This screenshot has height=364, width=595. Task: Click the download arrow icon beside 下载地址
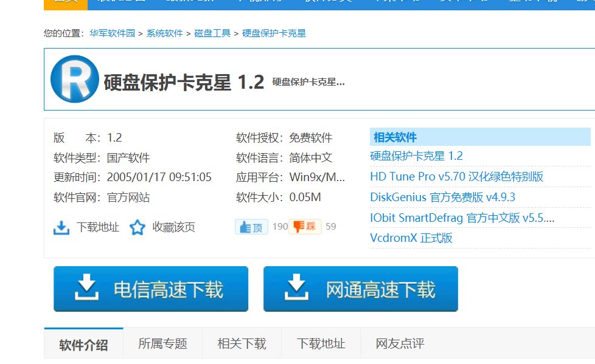61,227
